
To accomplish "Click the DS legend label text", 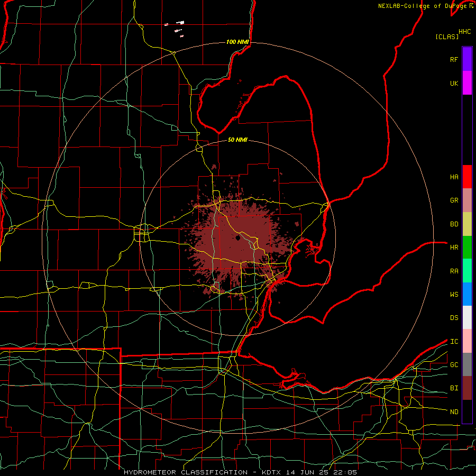I will pos(454,317).
